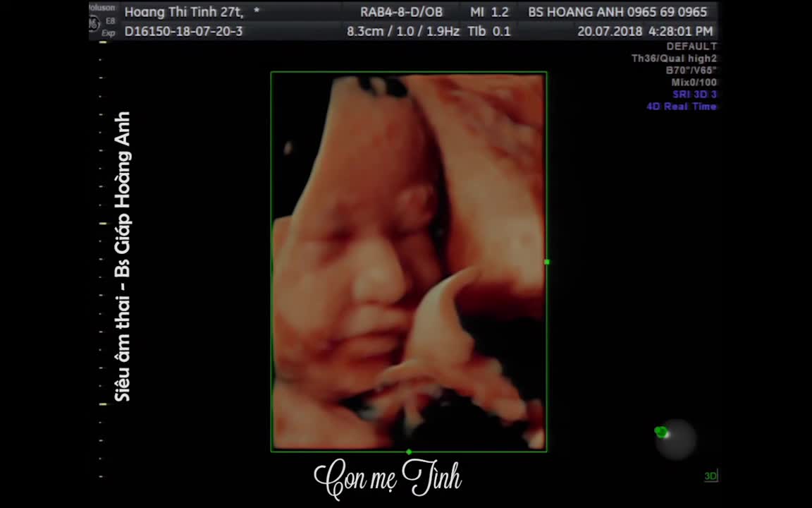The image size is (812, 508).
Task: Click the green marker on the ROI right edge
Action: [x=547, y=262]
